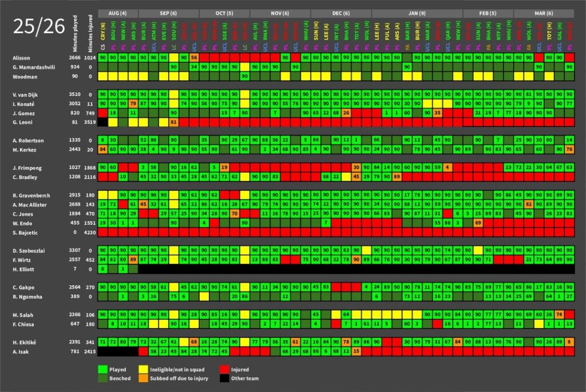Screen dimensions: 586x392
Task: Click the orange Subbed off due to injury square
Action: [143, 378]
